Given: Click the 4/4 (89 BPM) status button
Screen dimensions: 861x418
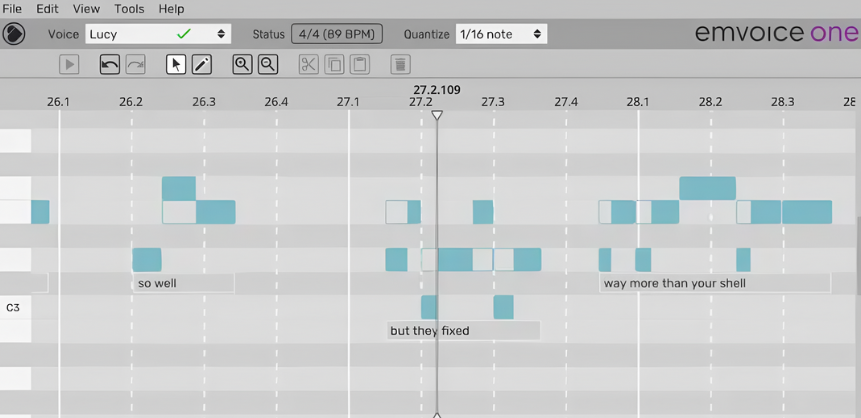Looking at the screenshot, I should pos(337,34).
